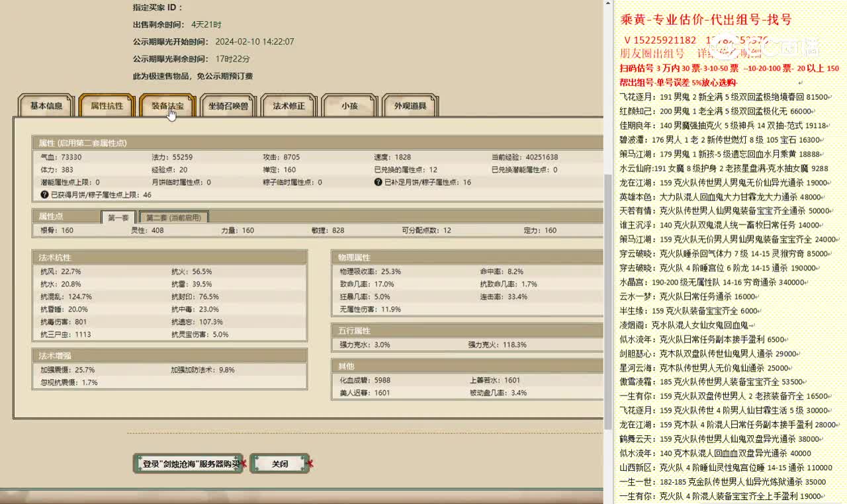Go to the 法术修正 tab
The width and height of the screenshot is (847, 504).
(289, 106)
